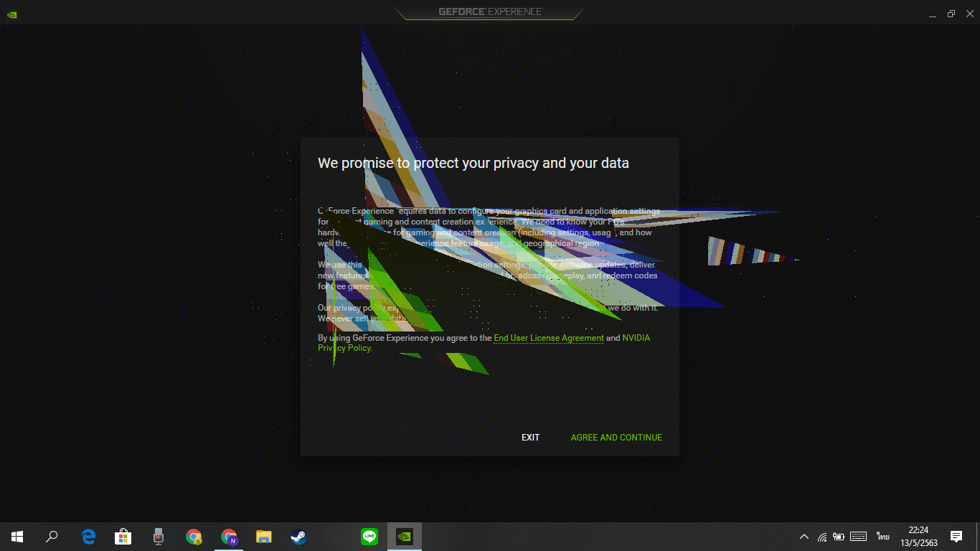
Task: Show hidden system tray icons
Action: [x=804, y=537]
